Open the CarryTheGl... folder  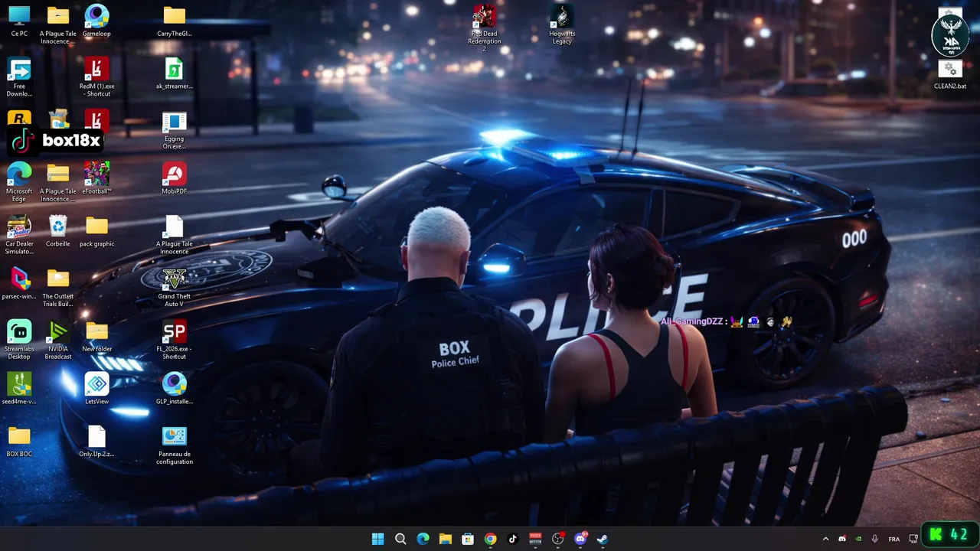click(174, 21)
